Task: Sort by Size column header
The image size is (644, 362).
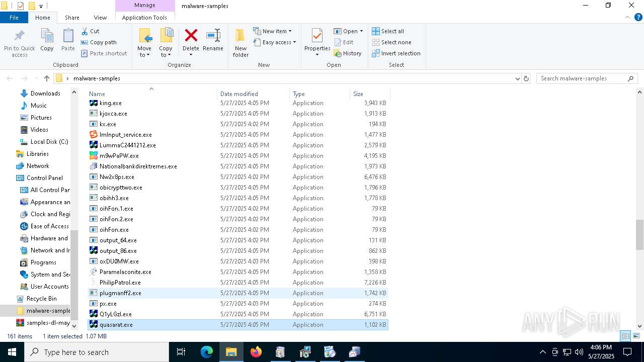Action: coord(370,94)
